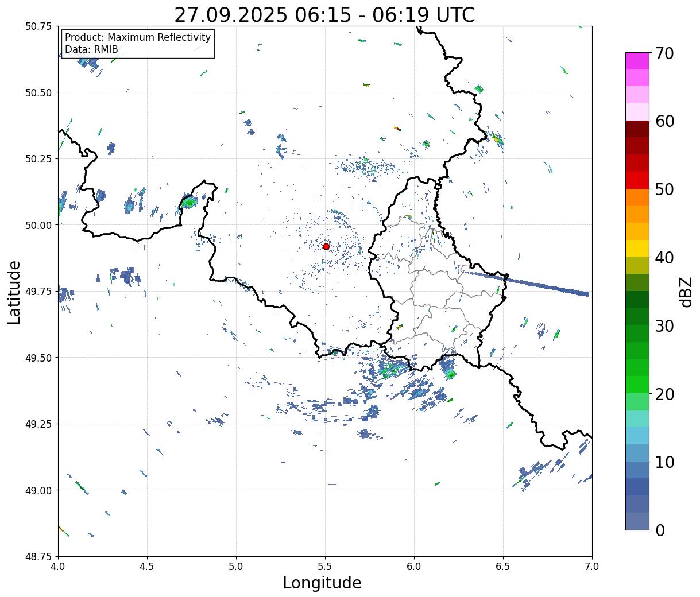Click the longitude tick label 4.0

coord(58,567)
